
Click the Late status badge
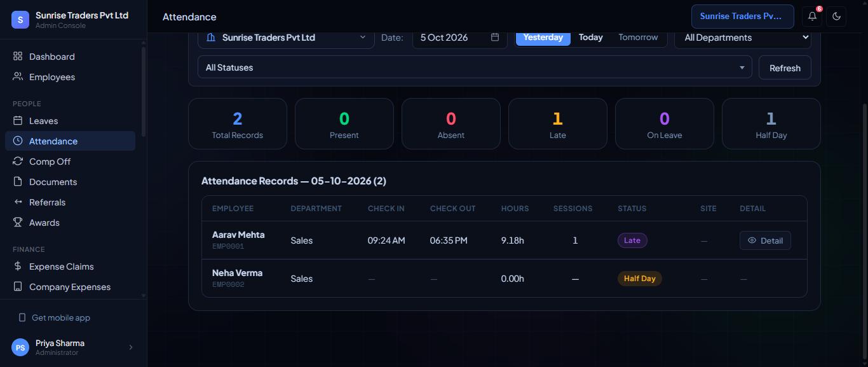point(632,240)
